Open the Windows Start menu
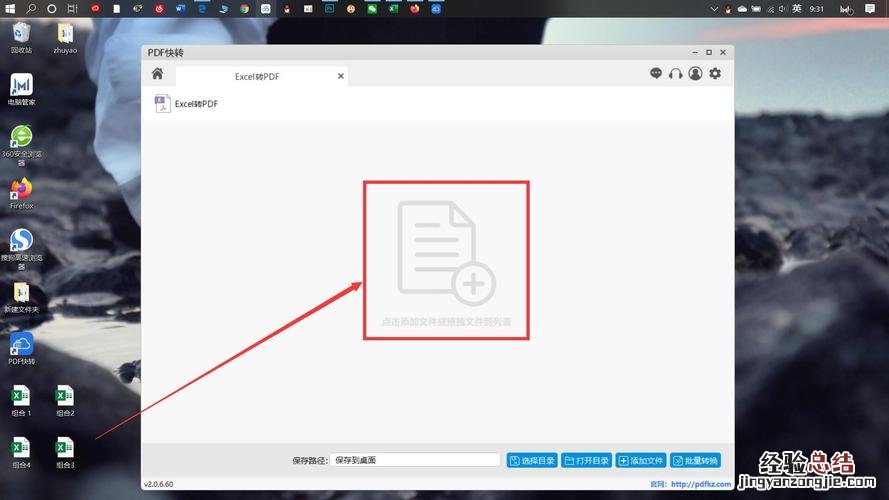The image size is (889, 500). [x=10, y=8]
